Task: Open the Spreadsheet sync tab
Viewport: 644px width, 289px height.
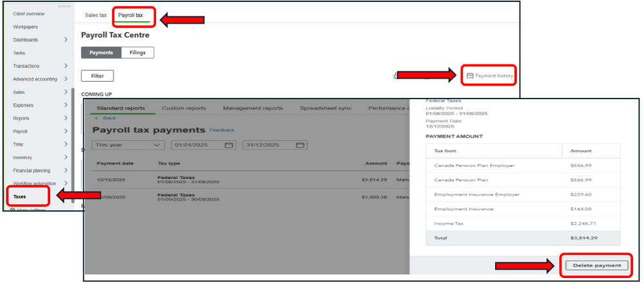Action: point(326,108)
